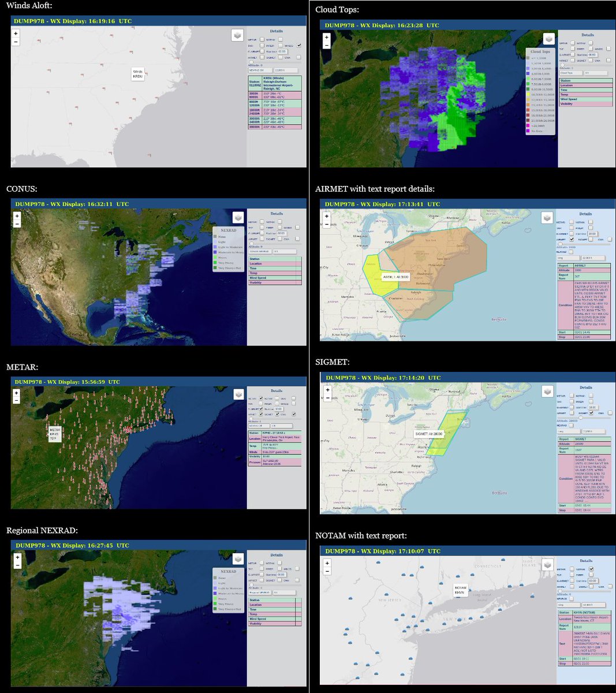The height and width of the screenshot is (693, 616).
Task: Click altitude slider in SIGMET panel
Action: 584,418
